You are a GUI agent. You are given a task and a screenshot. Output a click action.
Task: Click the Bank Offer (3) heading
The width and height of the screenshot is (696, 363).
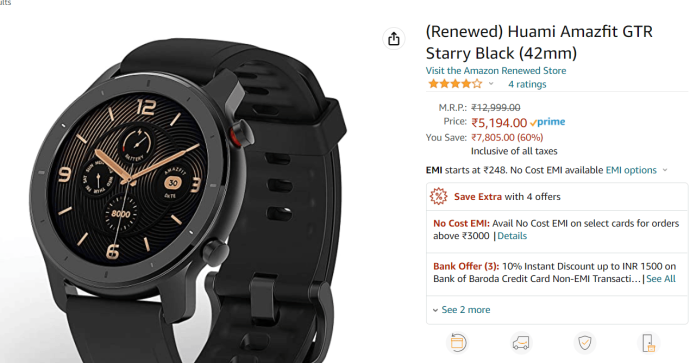pos(466,266)
